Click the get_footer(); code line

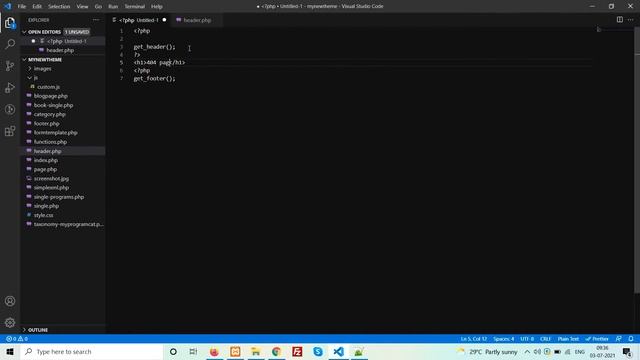point(155,78)
